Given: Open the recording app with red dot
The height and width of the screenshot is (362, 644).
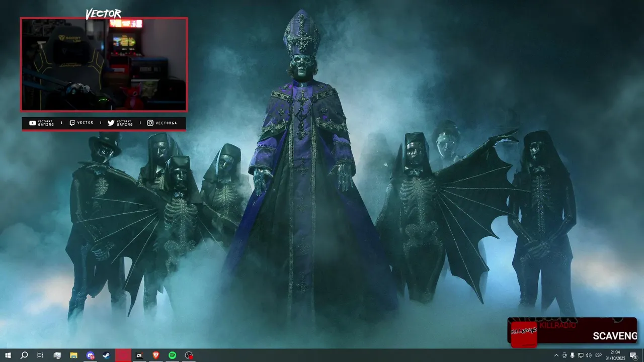Looking at the screenshot, I should [x=189, y=355].
